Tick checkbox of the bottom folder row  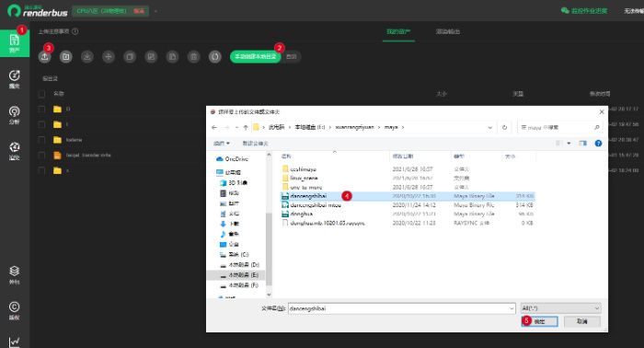pos(41,170)
